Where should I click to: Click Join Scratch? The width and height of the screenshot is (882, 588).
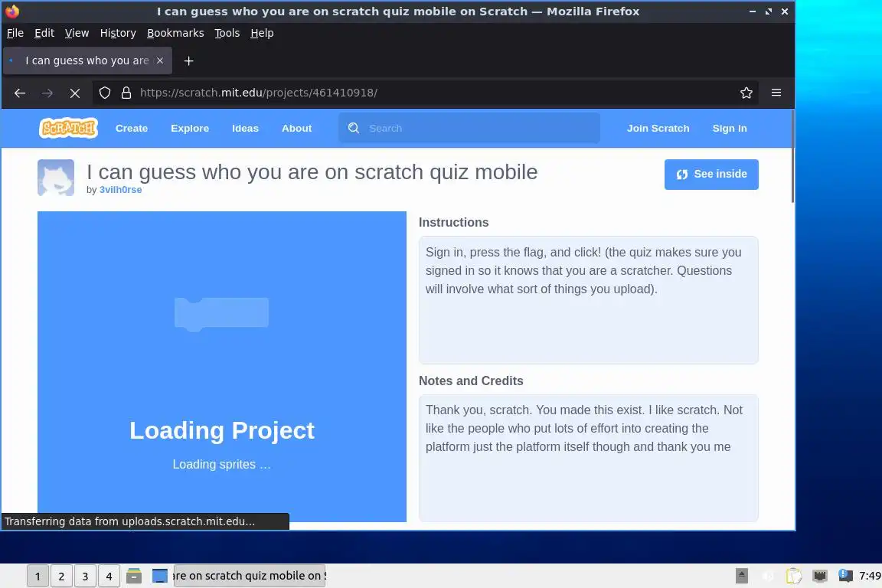658,129
